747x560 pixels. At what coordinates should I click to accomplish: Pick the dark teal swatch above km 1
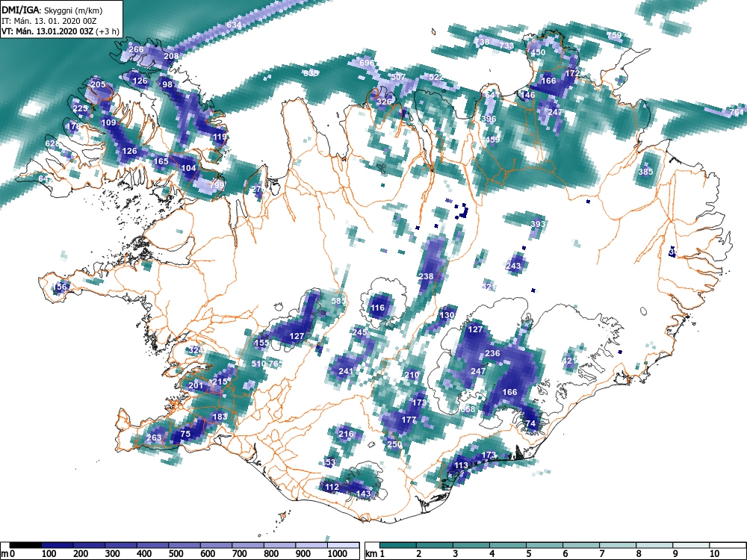(398, 545)
